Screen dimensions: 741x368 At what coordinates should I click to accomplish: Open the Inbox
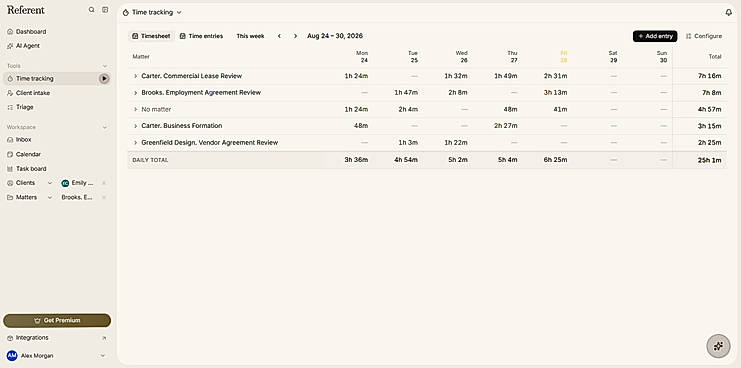(24, 140)
